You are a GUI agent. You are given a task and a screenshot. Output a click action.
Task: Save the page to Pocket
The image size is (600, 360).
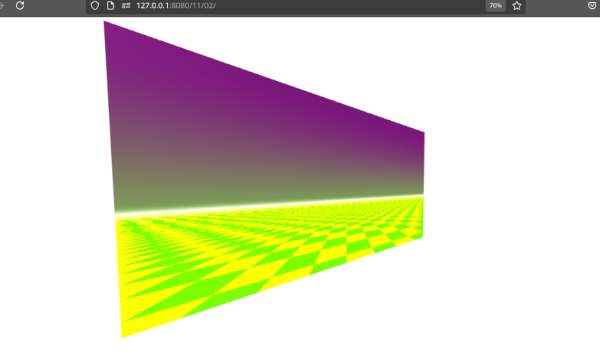click(592, 5)
